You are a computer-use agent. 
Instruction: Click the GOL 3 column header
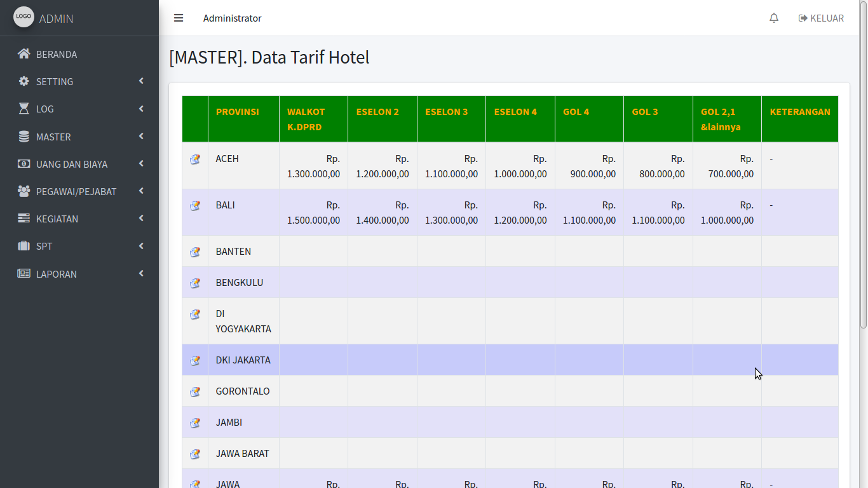658,119
